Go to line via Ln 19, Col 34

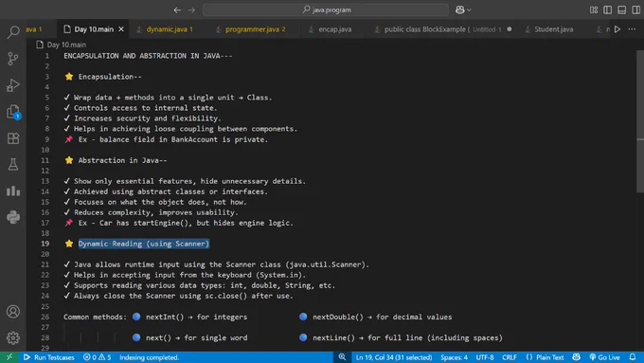393,357
